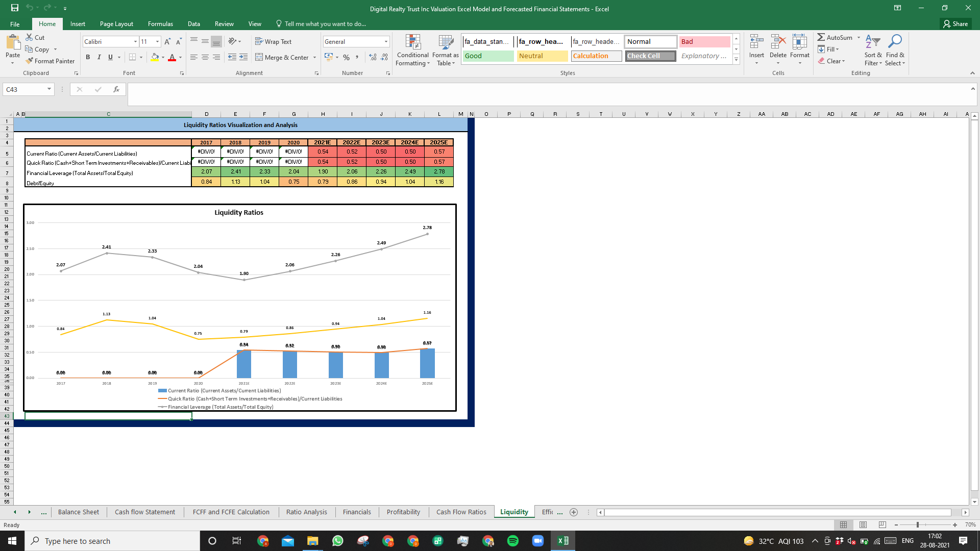The width and height of the screenshot is (980, 551).
Task: Apply the Calculation cell style
Action: 597,56
